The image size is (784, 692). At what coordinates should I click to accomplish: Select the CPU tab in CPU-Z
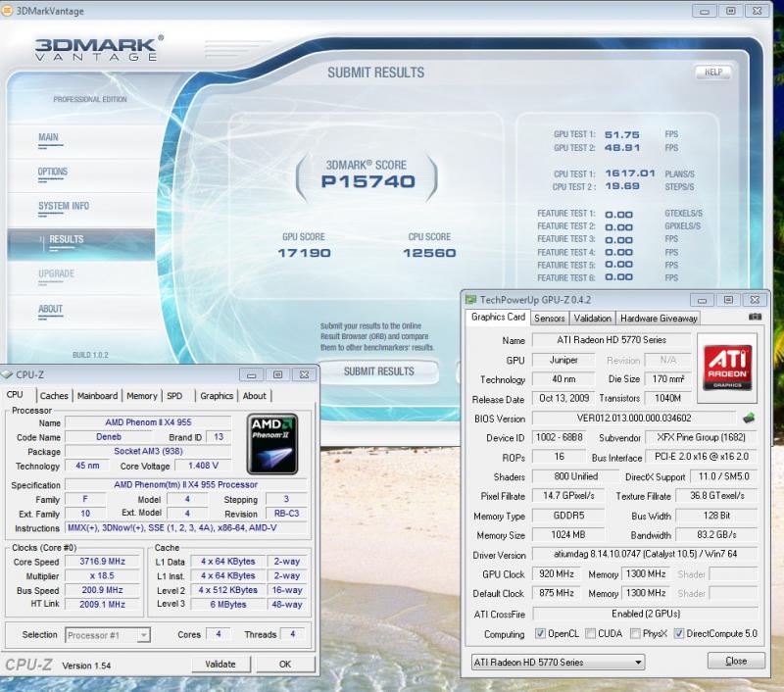pyautogui.click(x=15, y=394)
